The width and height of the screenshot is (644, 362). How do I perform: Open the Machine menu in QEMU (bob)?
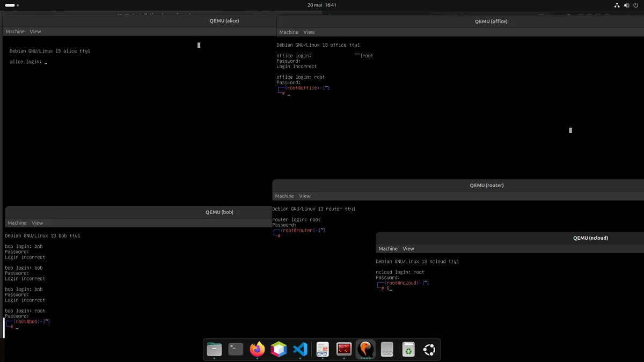click(x=17, y=223)
